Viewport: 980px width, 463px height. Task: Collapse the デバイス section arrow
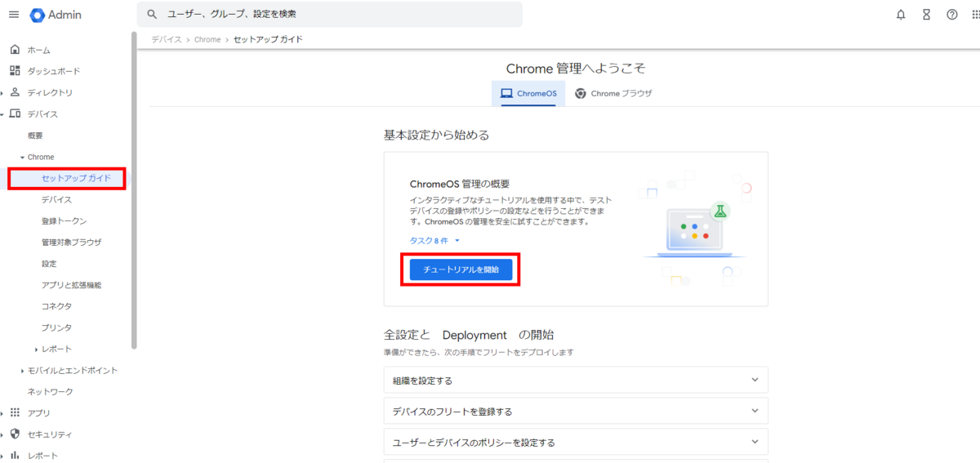tap(2, 114)
